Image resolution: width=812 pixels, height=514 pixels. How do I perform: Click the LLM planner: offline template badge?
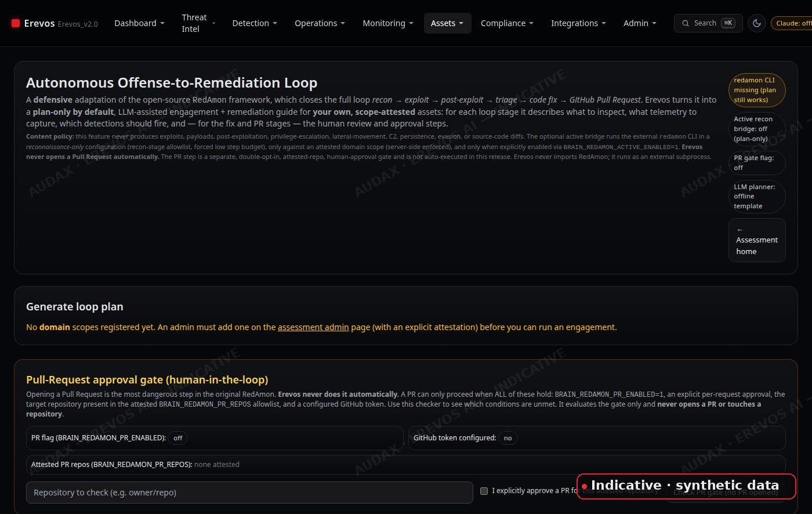[x=757, y=197]
